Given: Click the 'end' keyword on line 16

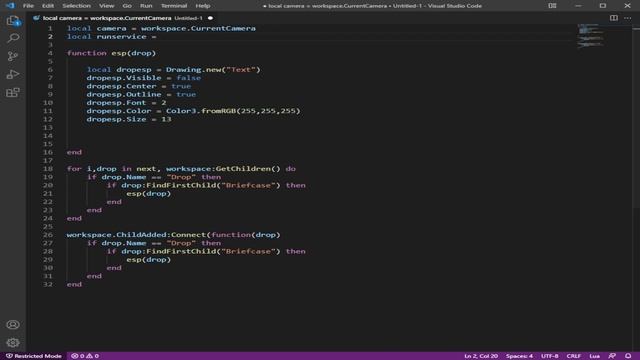Looking at the screenshot, I should click(x=74, y=152).
